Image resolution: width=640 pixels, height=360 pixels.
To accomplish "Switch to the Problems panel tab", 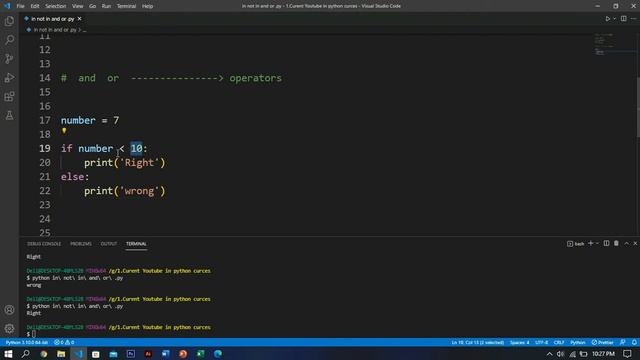I will tap(81, 244).
